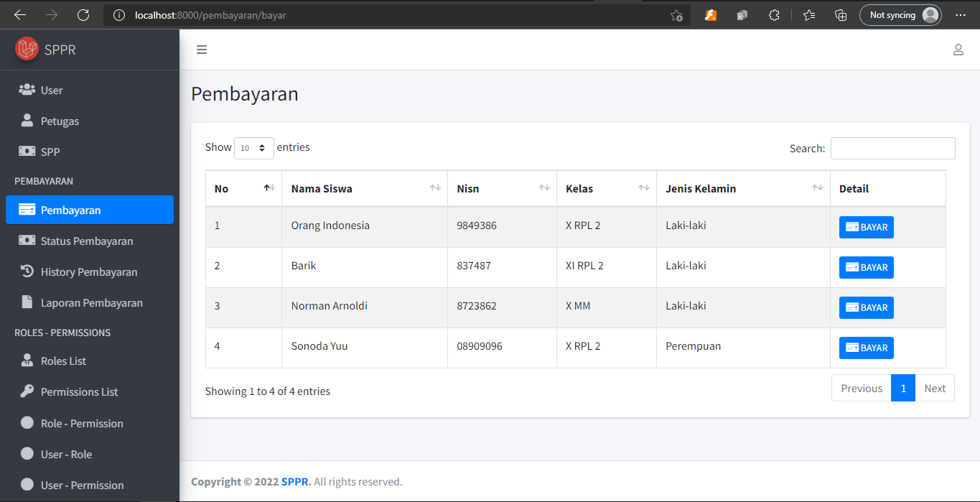The image size is (980, 502).
Task: Open the User section in sidebar
Action: pyautogui.click(x=50, y=90)
